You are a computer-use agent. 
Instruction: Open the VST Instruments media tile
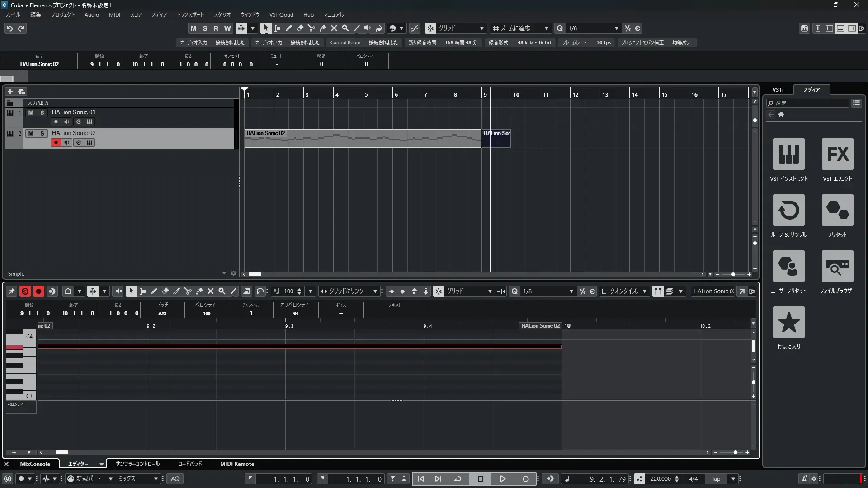(x=788, y=154)
